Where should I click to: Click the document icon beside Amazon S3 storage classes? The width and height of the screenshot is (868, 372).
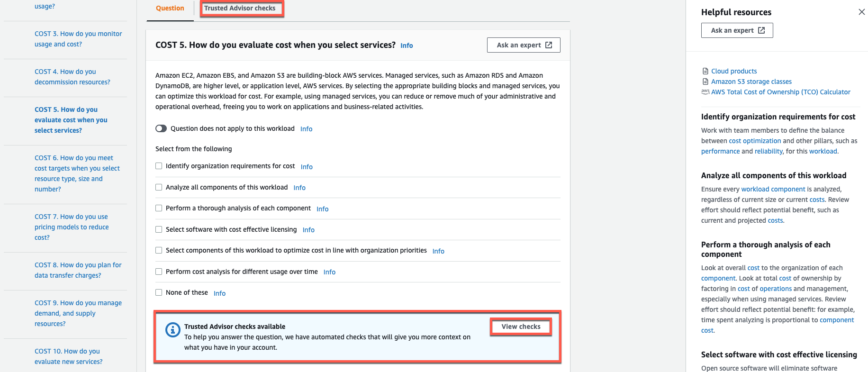(705, 81)
